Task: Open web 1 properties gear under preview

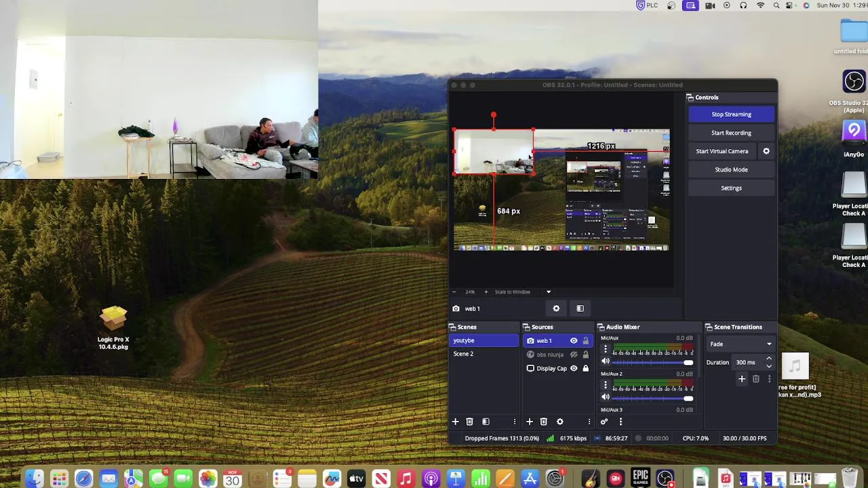Action: point(556,308)
